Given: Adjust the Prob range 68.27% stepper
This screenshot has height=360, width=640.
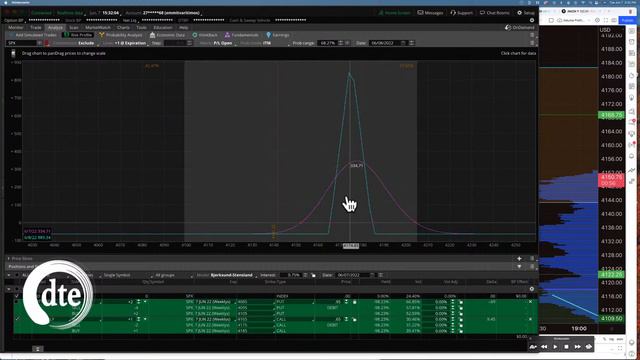Looking at the screenshot, I should [340, 43].
